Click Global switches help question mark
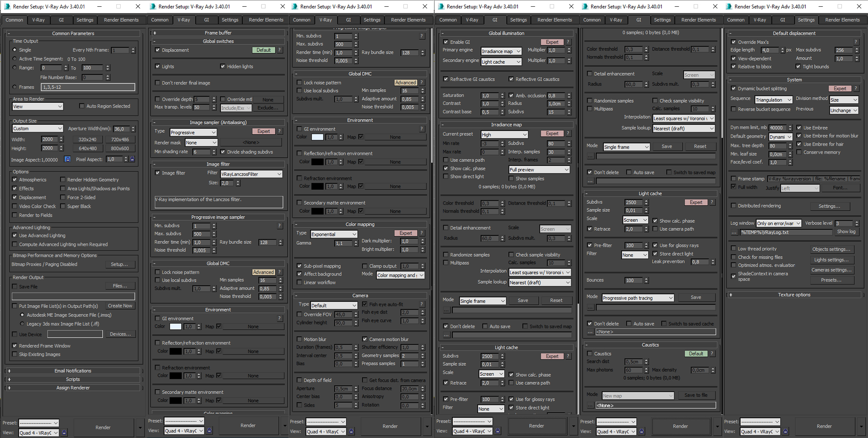Viewport: 868px width, 438px height. [280, 50]
